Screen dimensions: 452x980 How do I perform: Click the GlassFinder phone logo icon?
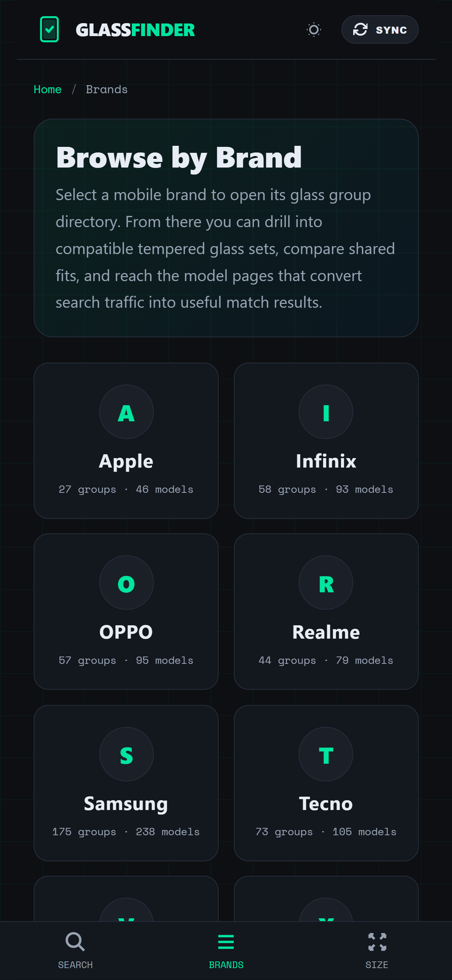pyautogui.click(x=49, y=29)
